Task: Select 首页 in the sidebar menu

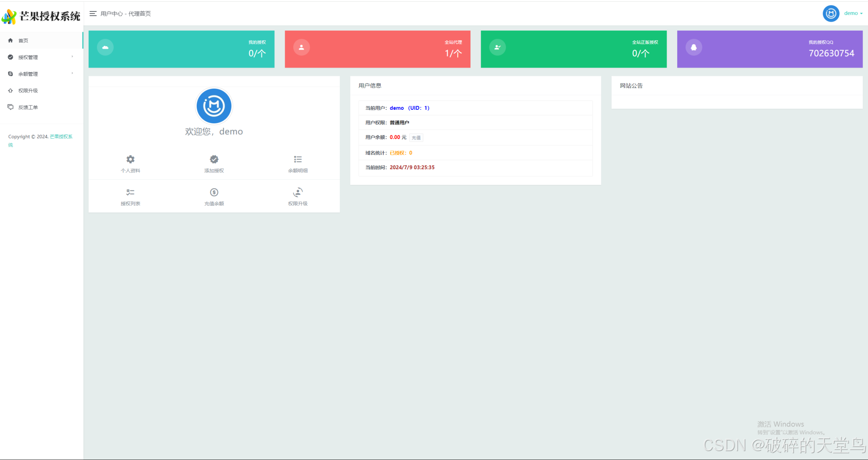Action: pyautogui.click(x=23, y=40)
